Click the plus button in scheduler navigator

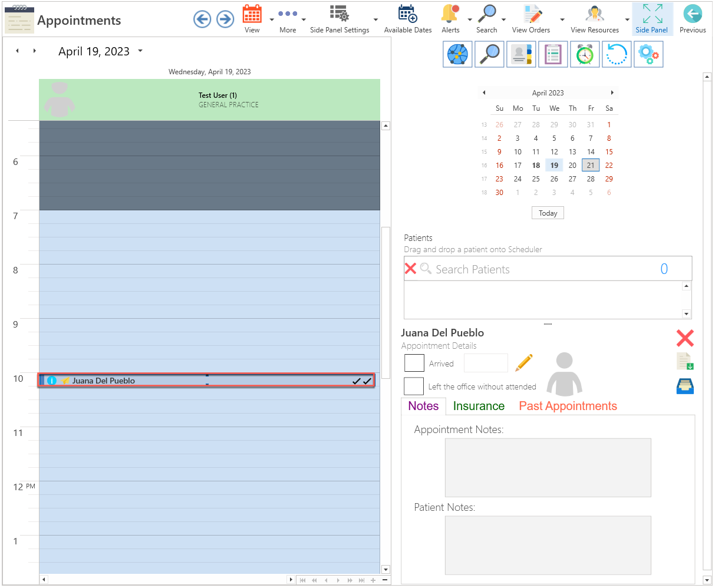pos(373,580)
